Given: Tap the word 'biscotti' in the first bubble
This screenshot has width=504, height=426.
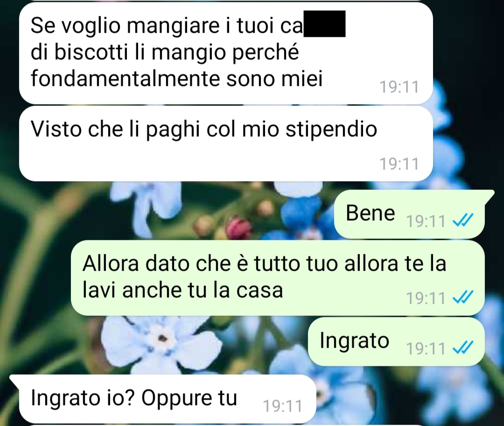Looking at the screenshot, I should pyautogui.click(x=91, y=52).
